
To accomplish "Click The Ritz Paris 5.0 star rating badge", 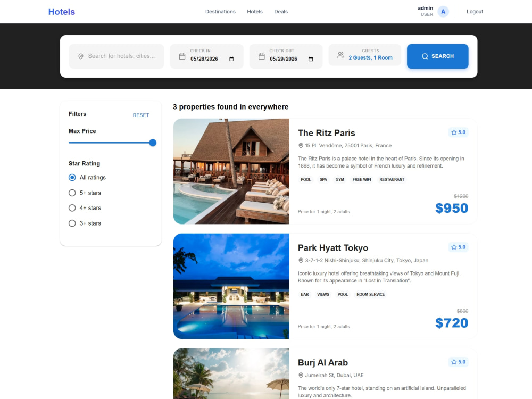I will coord(458,132).
